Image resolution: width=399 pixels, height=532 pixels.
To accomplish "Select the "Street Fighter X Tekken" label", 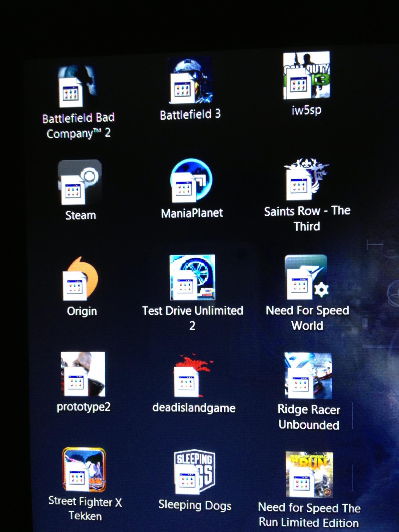I will 85,509.
